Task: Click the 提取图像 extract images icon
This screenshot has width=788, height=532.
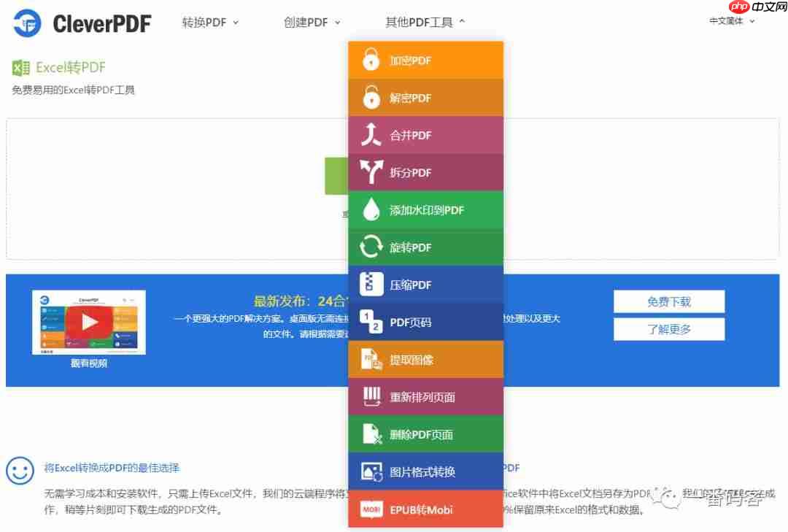Action: click(x=371, y=358)
